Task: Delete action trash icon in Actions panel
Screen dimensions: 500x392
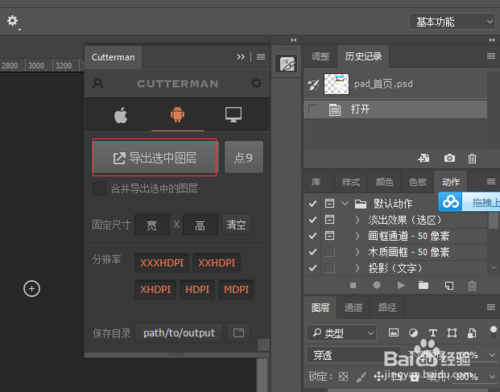Action: (472, 286)
